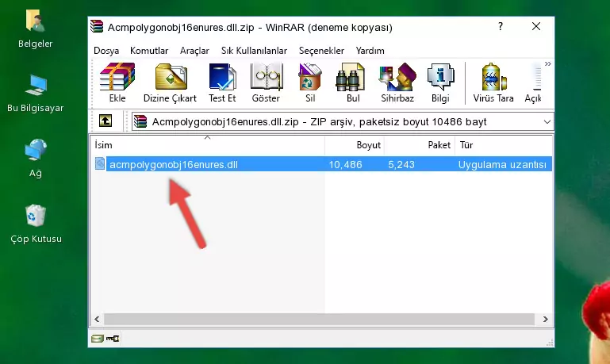
Task: Open the Seçenekler menu
Action: (321, 51)
